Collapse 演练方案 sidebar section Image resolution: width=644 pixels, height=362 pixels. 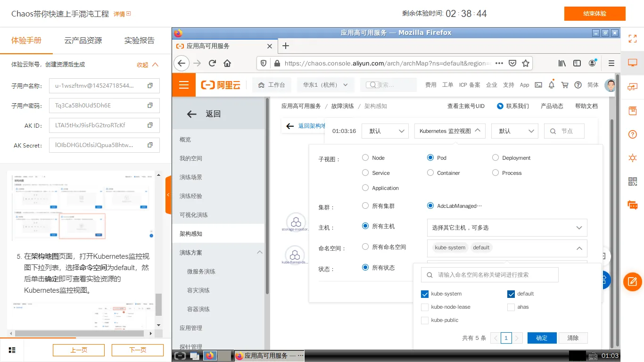(260, 253)
